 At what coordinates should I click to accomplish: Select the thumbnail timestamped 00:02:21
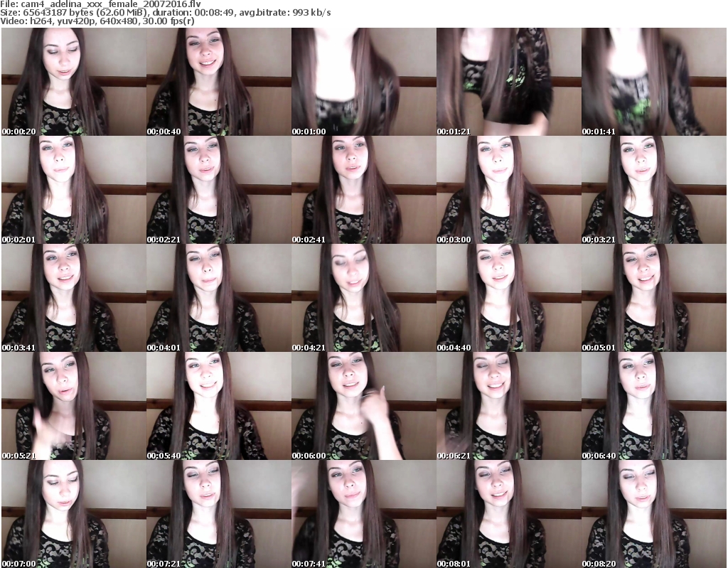(219, 190)
